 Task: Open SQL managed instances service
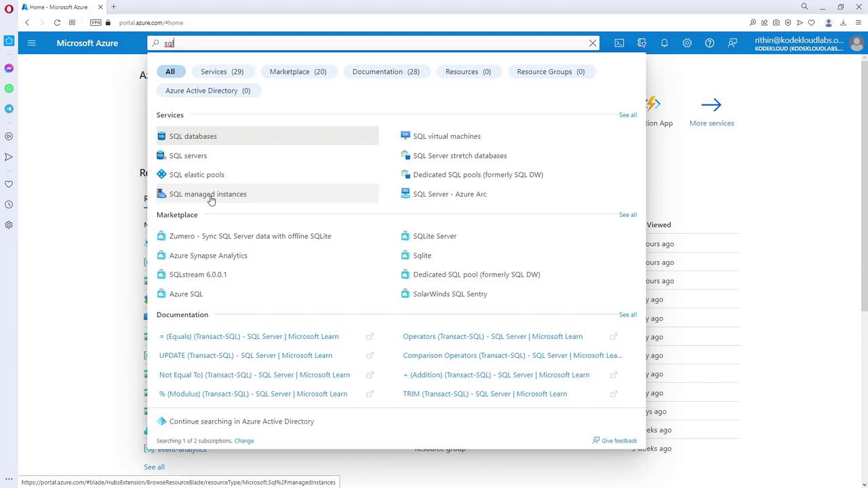click(208, 194)
